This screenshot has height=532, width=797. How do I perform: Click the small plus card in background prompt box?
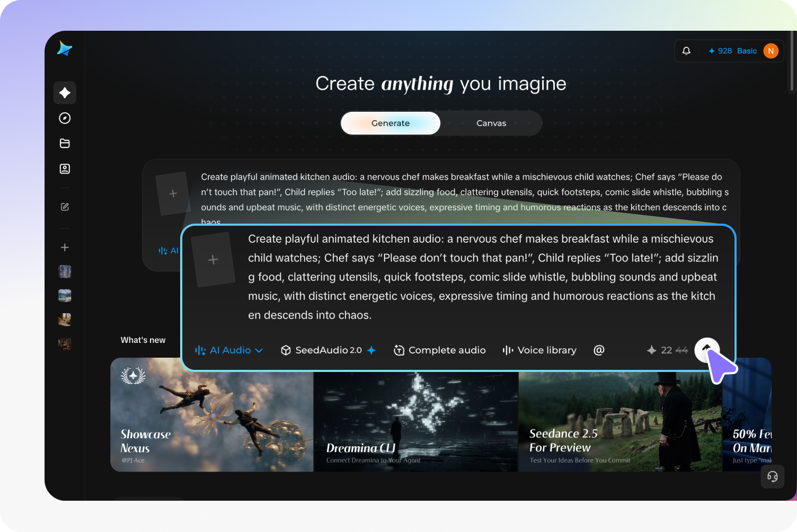(173, 193)
